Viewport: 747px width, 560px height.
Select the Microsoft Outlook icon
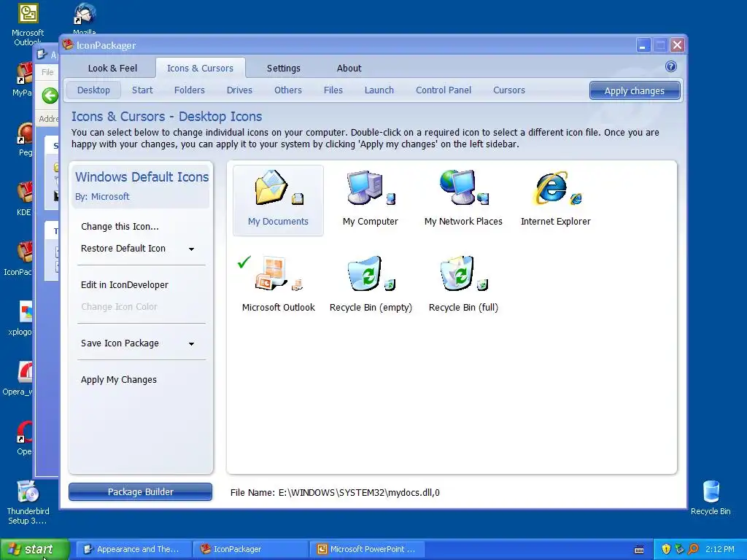click(x=278, y=285)
